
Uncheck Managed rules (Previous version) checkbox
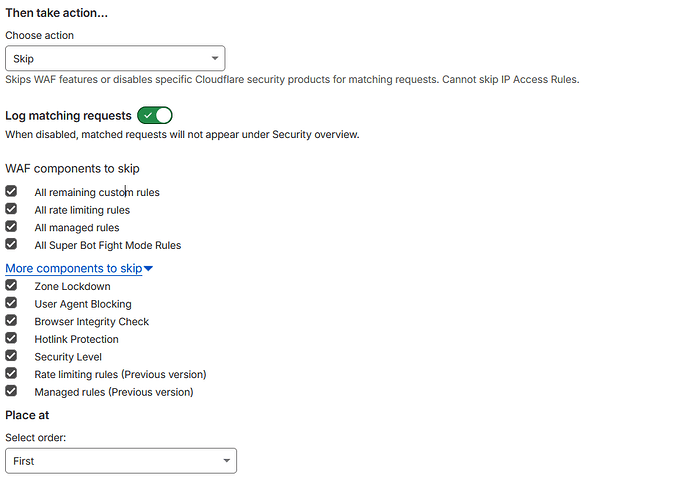tap(11, 391)
